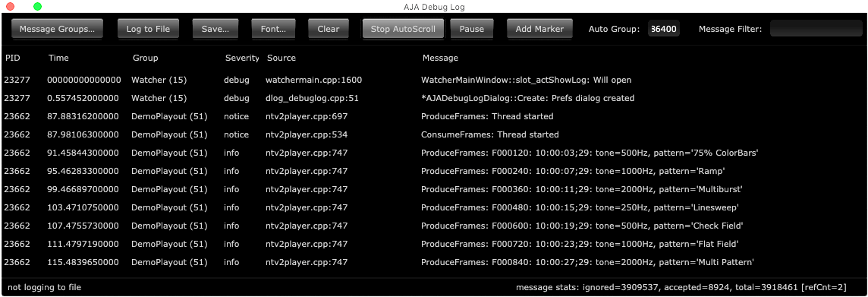The image size is (868, 297).
Task: Click the Severity column header
Action: point(242,58)
